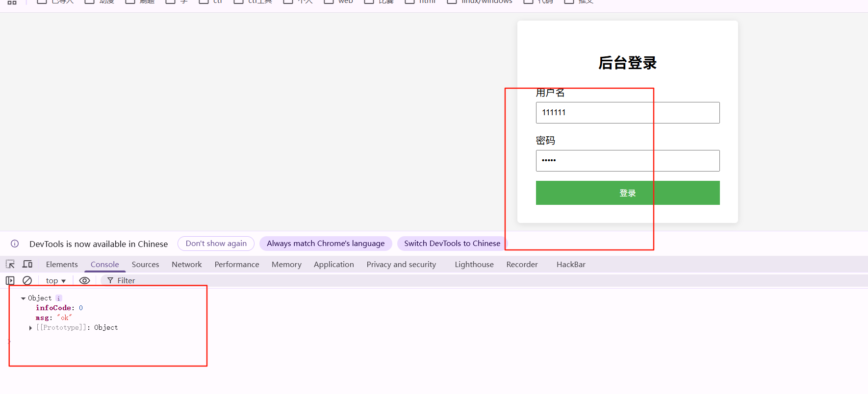The width and height of the screenshot is (868, 394).
Task: Toggle the device toolbar icon
Action: pyautogui.click(x=27, y=264)
